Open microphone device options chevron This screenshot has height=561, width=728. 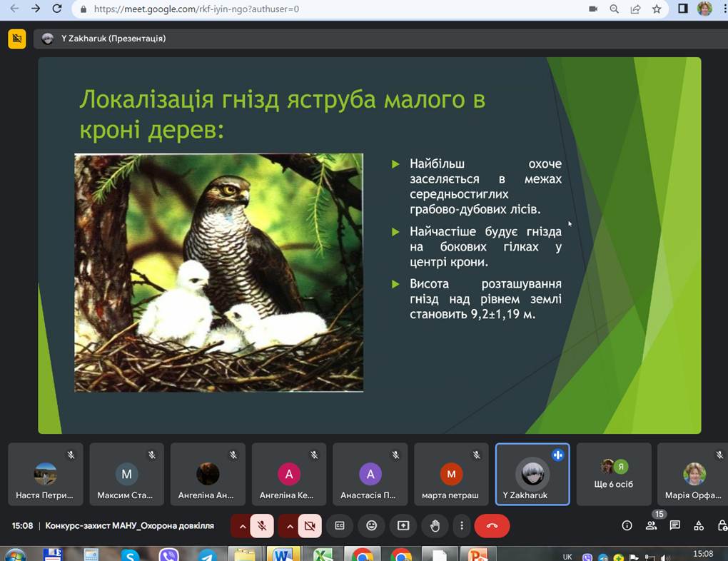coord(243,525)
